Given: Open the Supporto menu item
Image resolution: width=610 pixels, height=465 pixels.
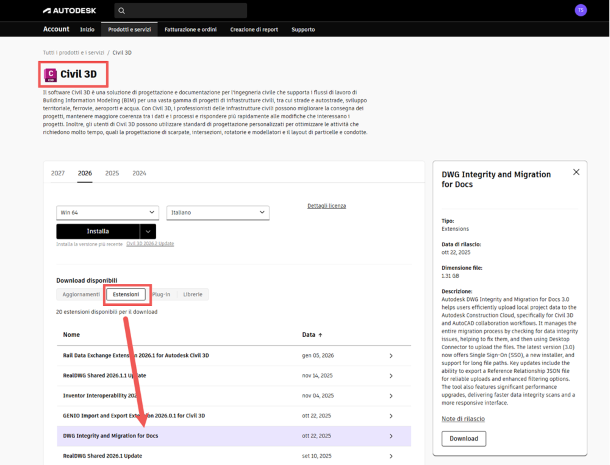Looking at the screenshot, I should pyautogui.click(x=303, y=30).
